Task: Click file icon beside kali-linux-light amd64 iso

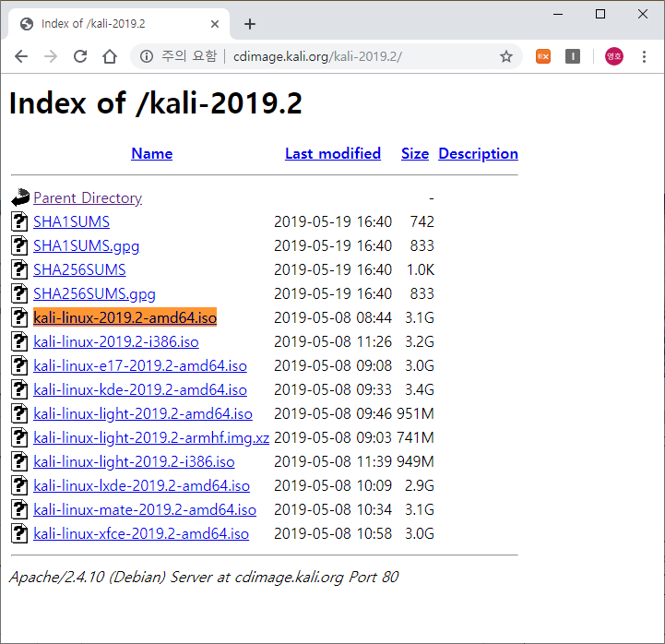Action: pyautogui.click(x=19, y=413)
